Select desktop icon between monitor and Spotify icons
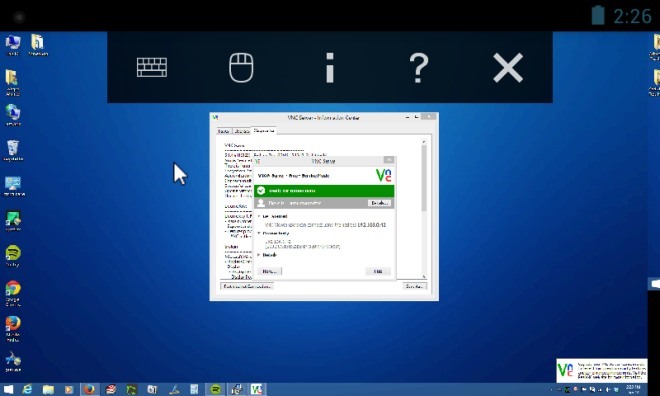Viewport: 660px width, 396px height. point(13,221)
